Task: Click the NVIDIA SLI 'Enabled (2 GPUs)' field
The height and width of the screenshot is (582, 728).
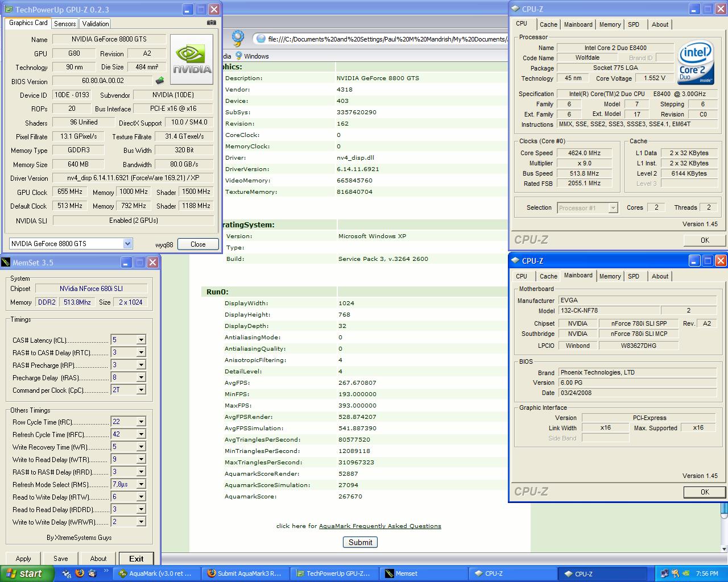Action: pos(134,221)
